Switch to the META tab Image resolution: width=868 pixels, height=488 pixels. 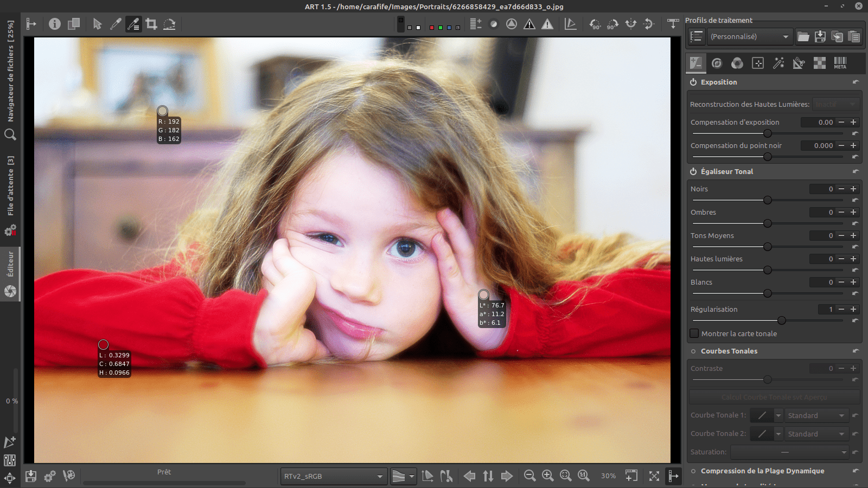pos(840,63)
